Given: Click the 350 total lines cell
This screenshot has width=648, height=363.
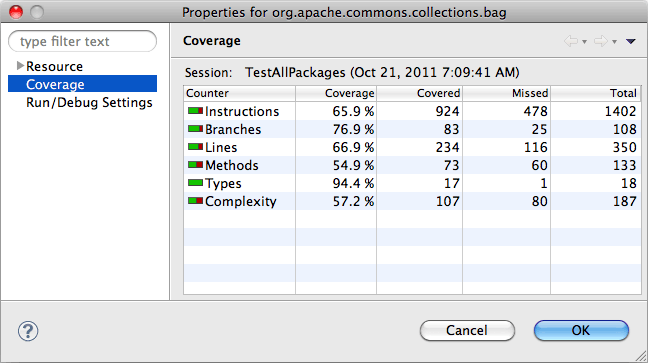Looking at the screenshot, I should point(624,147).
